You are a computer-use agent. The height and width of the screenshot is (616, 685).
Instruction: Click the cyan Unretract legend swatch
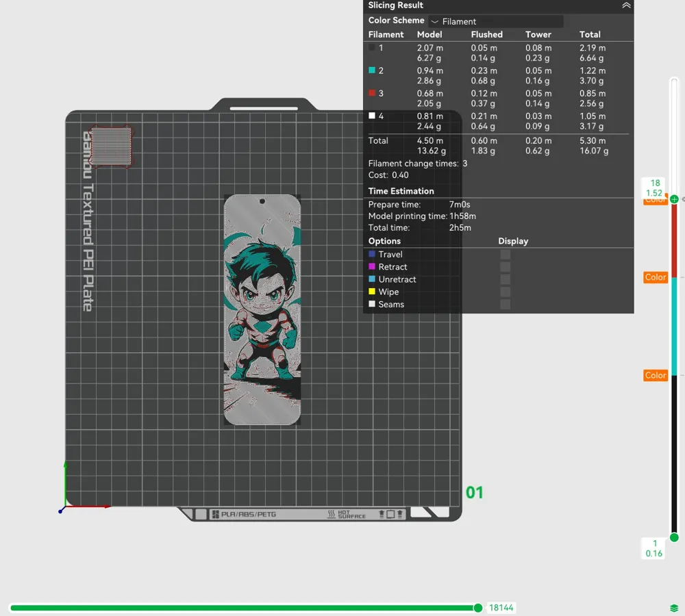click(x=372, y=279)
